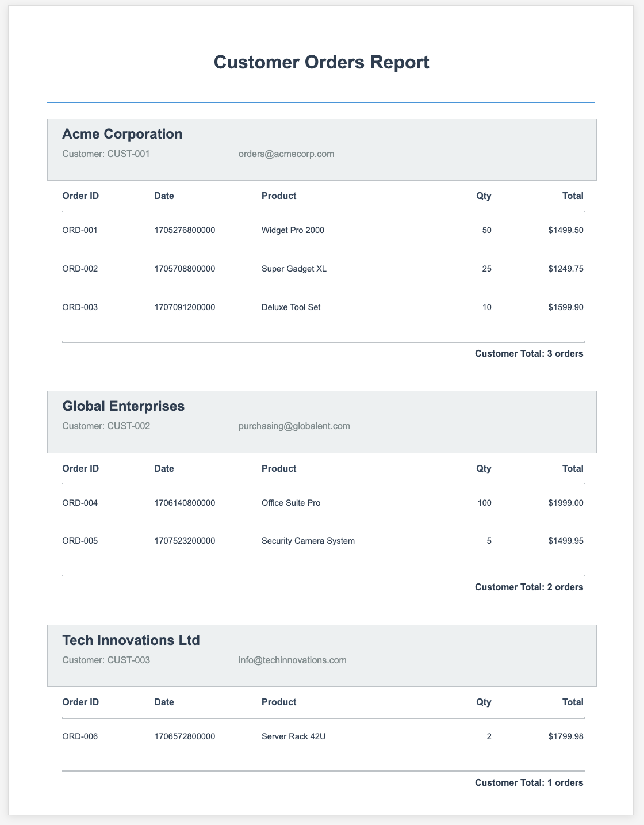Click the Customer Total: 1 orders summary

coord(529,783)
